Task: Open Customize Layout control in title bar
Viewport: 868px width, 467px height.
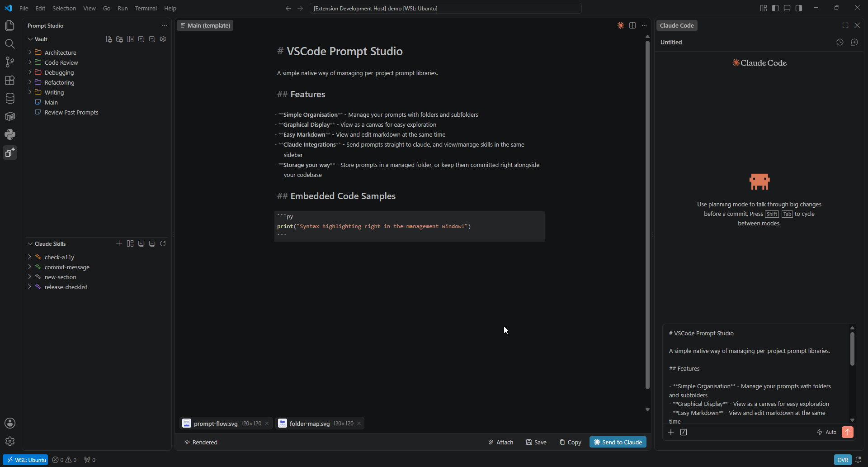Action: pos(764,8)
